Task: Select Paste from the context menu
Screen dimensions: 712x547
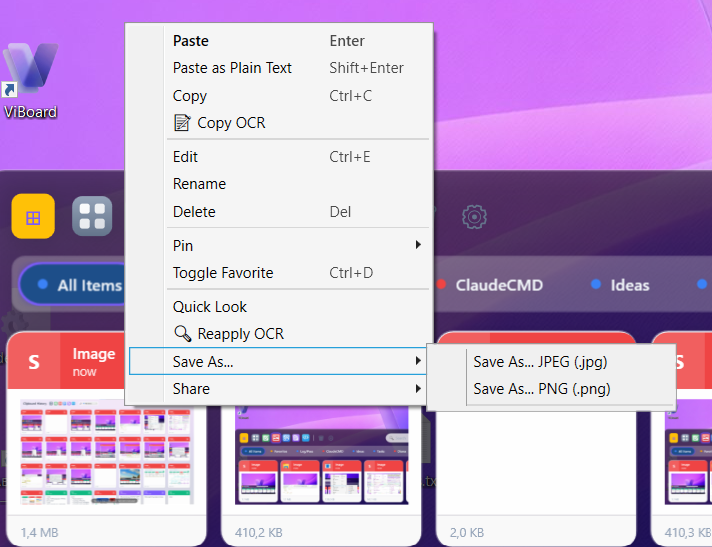Action: point(191,41)
